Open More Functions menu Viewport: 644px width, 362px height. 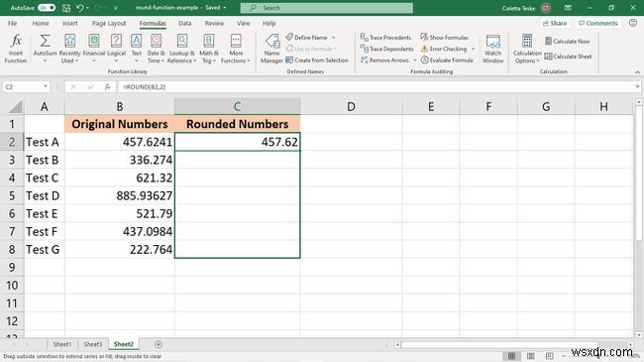click(236, 49)
